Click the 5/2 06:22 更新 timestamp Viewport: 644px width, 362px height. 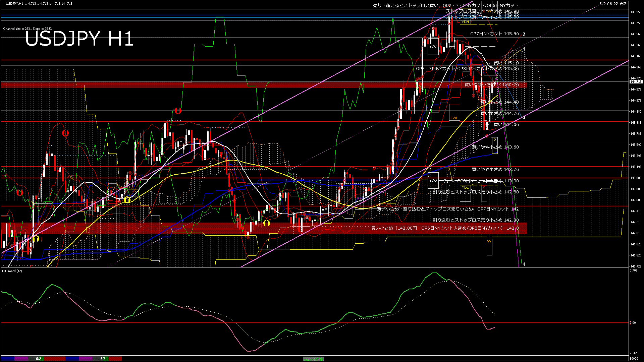613,4
